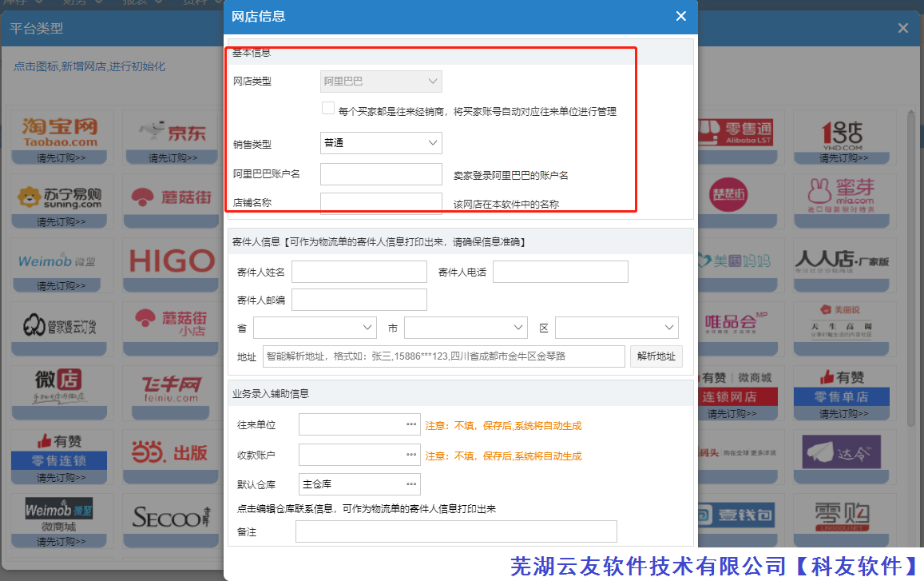Open the 网店类型 dropdown showing 阿里巴巴
Image resolution: width=924 pixels, height=581 pixels.
coord(381,82)
